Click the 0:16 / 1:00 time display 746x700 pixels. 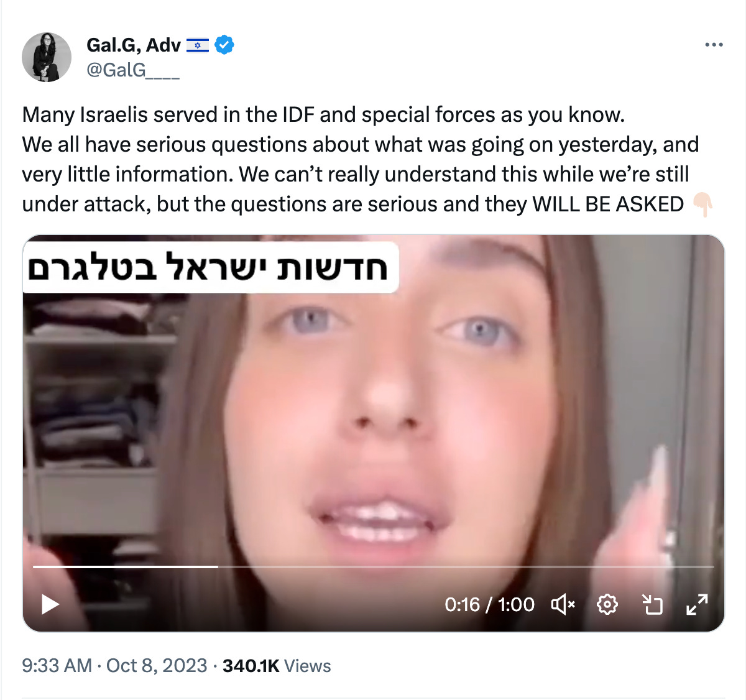pyautogui.click(x=489, y=604)
